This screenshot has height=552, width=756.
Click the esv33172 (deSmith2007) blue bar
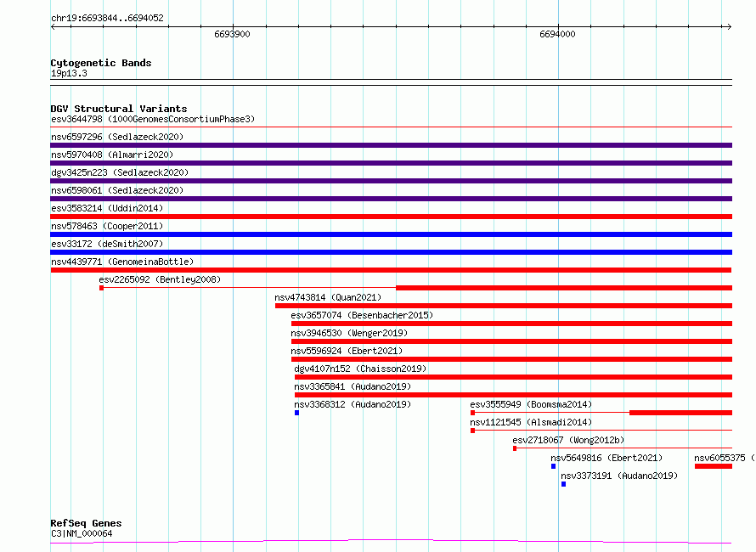[391, 252]
